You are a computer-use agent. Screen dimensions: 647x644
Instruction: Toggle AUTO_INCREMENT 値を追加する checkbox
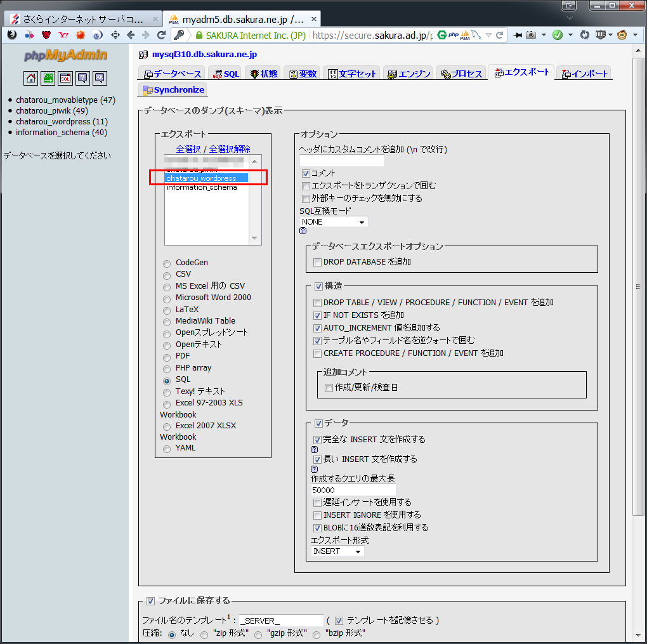317,329
